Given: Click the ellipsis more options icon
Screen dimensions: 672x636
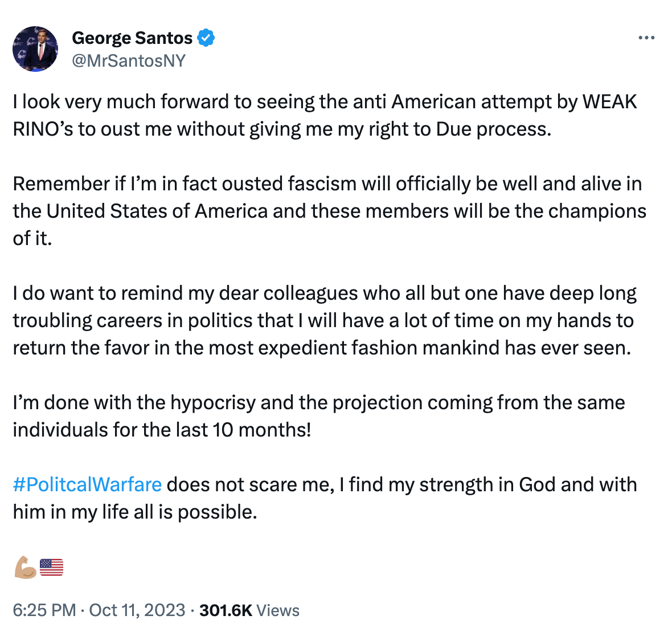Looking at the screenshot, I should 646,37.
